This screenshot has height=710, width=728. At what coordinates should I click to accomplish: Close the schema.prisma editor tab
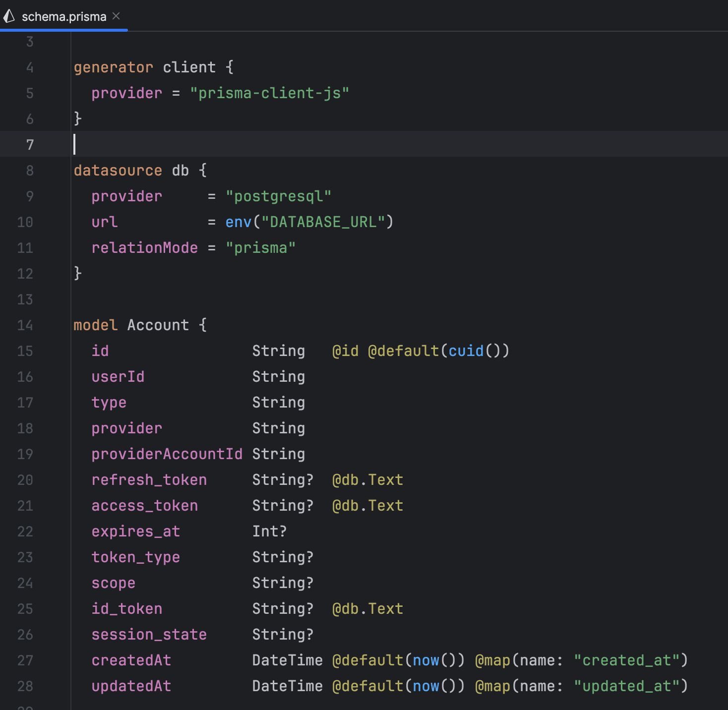click(x=116, y=16)
